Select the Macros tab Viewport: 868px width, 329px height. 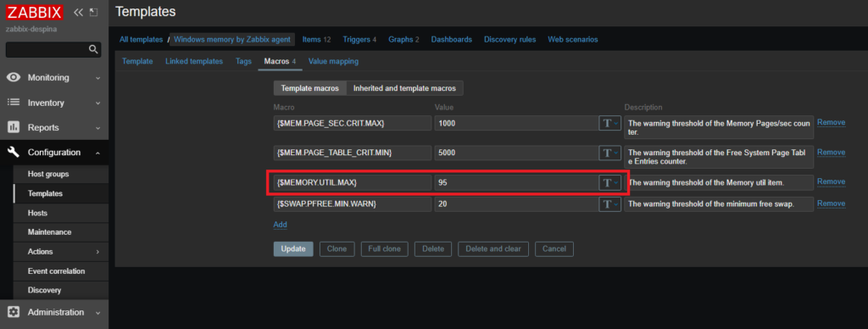coord(280,62)
